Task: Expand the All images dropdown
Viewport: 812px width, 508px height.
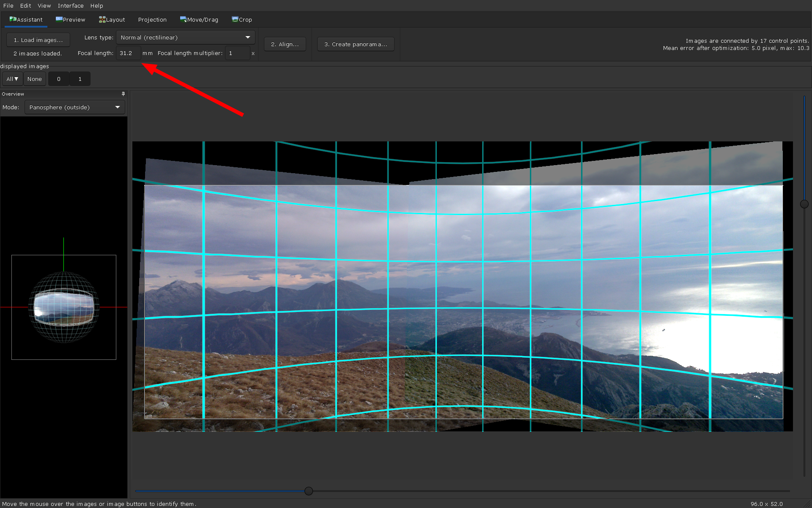Action: pyautogui.click(x=12, y=79)
